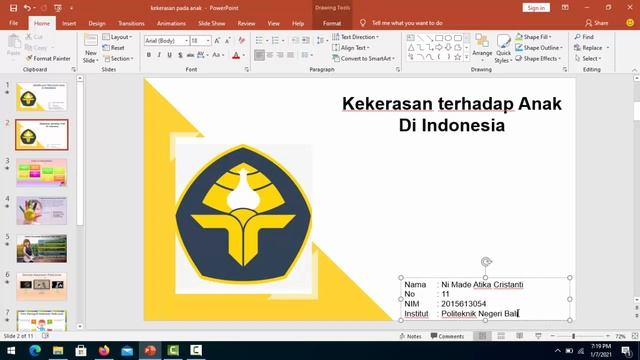Switch to the Transitions tab
Screen dimensions: 640x360
131,23
